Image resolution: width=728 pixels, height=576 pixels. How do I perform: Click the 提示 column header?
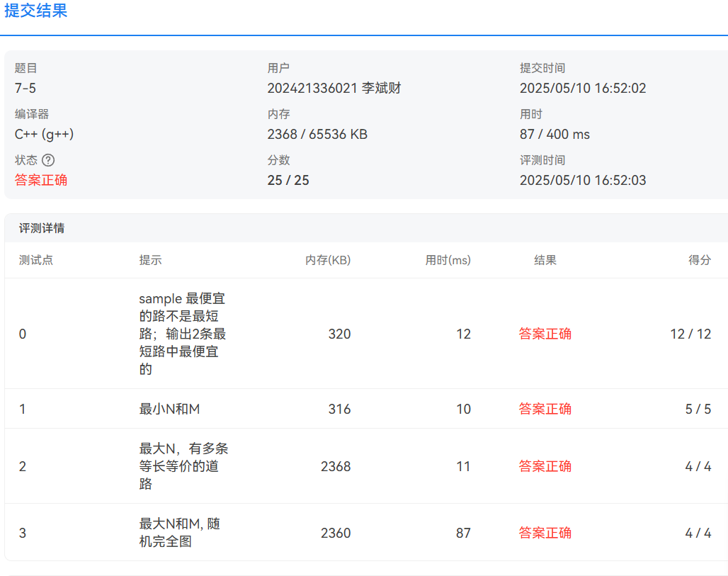pyautogui.click(x=150, y=260)
